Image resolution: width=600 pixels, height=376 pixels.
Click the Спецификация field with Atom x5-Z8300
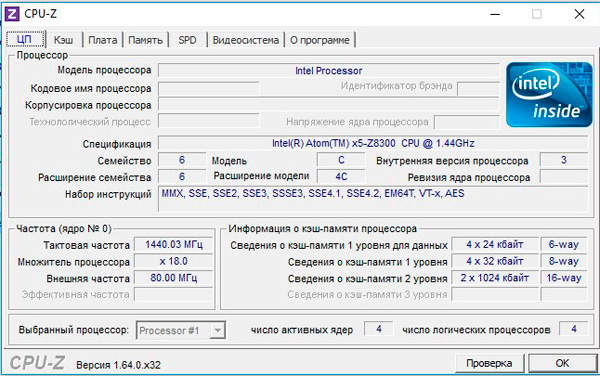pyautogui.click(x=373, y=143)
